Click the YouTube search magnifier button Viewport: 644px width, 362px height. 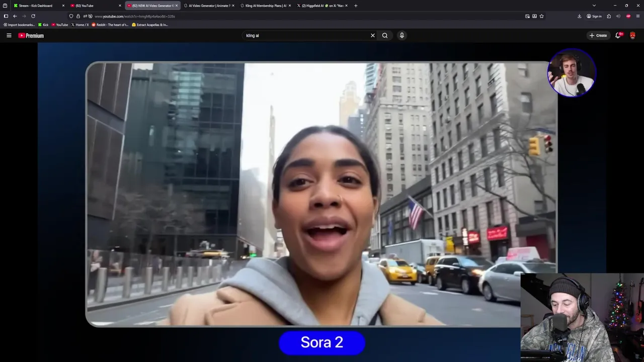(385, 35)
